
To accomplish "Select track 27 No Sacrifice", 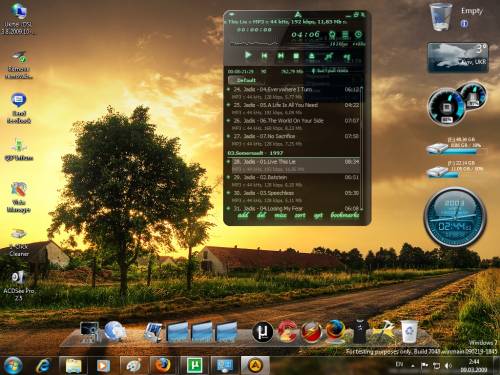I will pyautogui.click(x=294, y=140).
